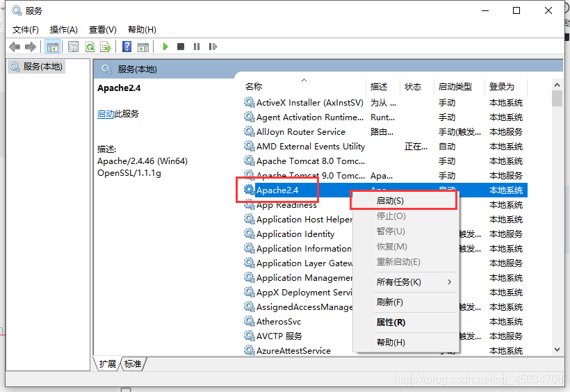Click gear icon of AllJoyn Router Service

(249, 131)
